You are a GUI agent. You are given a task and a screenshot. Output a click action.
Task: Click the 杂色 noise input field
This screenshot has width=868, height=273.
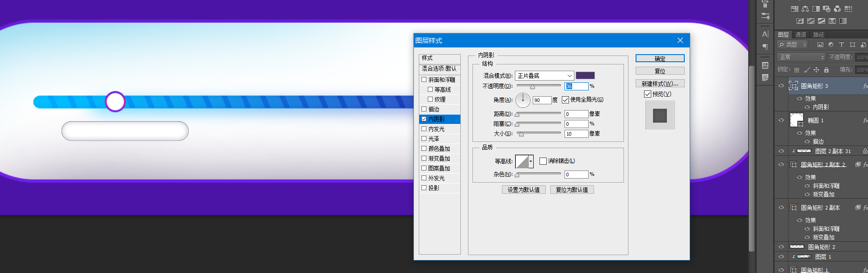[577, 175]
